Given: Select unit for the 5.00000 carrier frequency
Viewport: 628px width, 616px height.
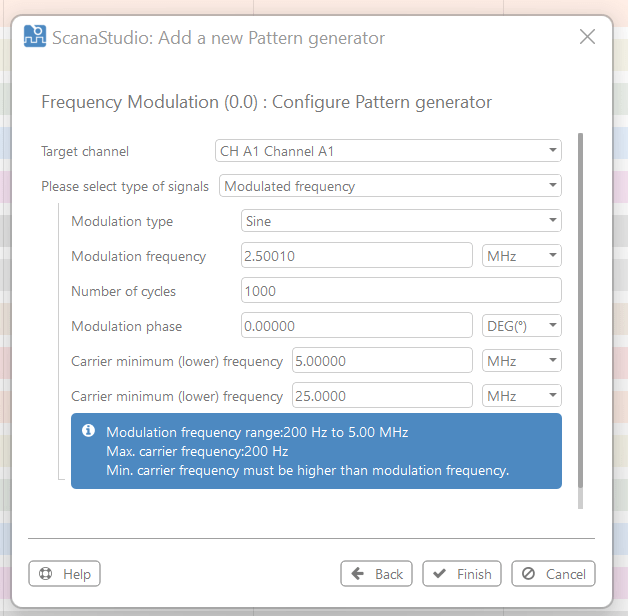Looking at the screenshot, I should tap(521, 361).
